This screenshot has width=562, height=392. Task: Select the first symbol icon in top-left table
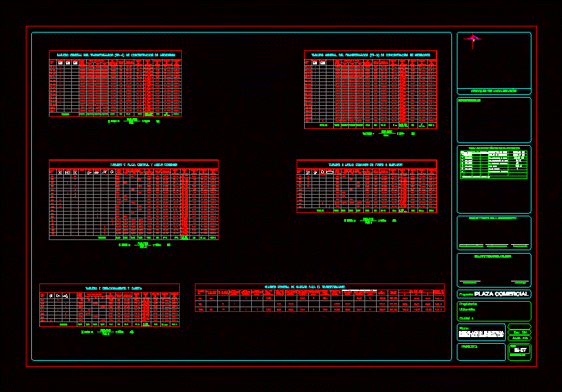click(60, 63)
